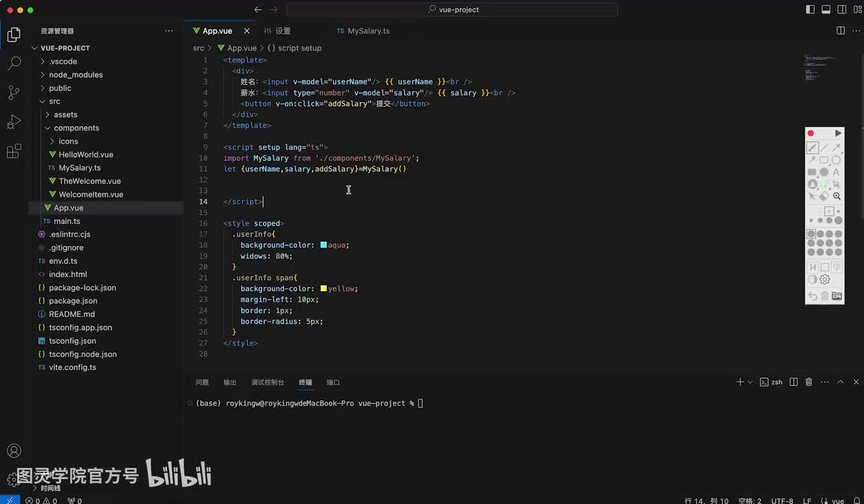Click the aqua color swatch on line 18
The image size is (864, 504).
click(323, 245)
